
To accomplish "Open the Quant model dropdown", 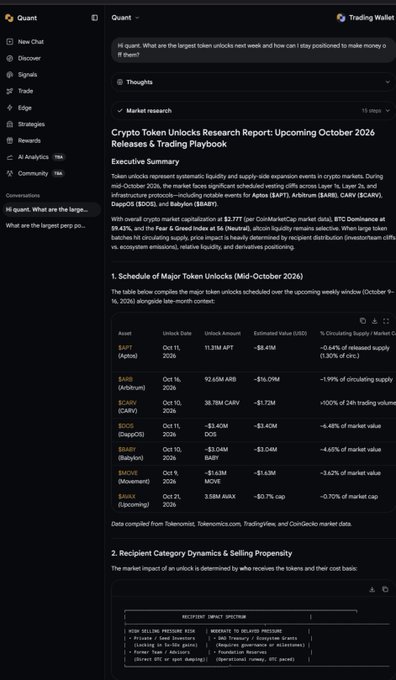I will 125,18.
